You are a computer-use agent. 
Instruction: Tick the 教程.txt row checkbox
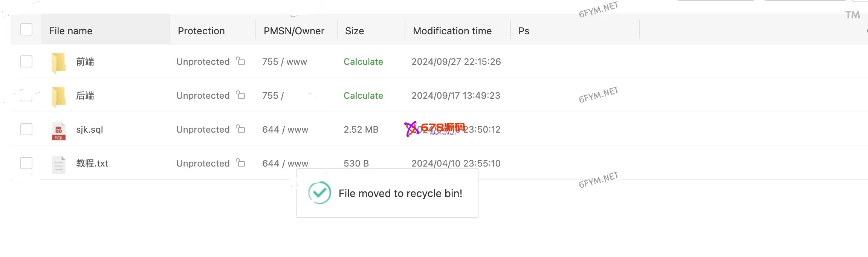coord(26,163)
